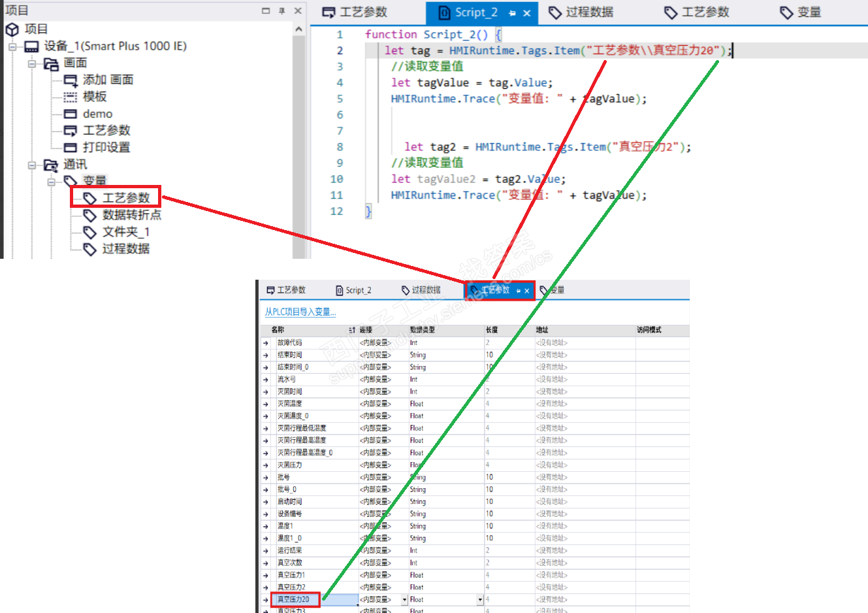The image size is (868, 613).
Task: Click the 工艺参数 screen icon under 画面
Action: (x=71, y=131)
